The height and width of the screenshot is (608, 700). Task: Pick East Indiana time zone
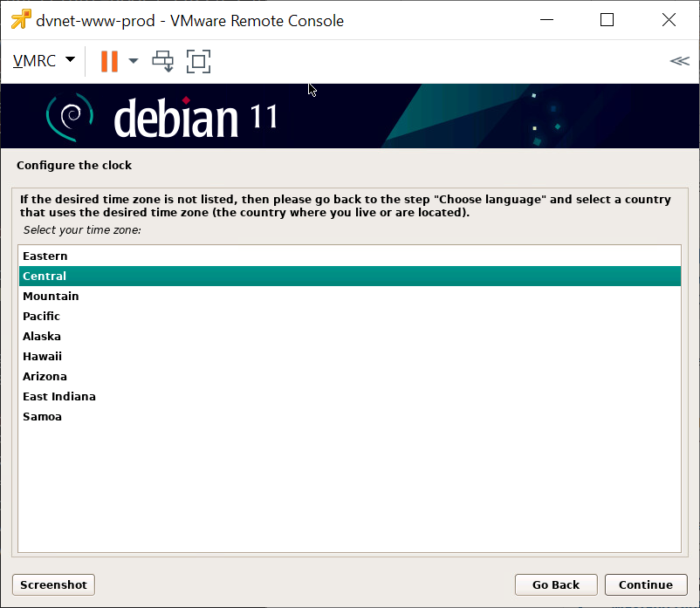pos(59,397)
